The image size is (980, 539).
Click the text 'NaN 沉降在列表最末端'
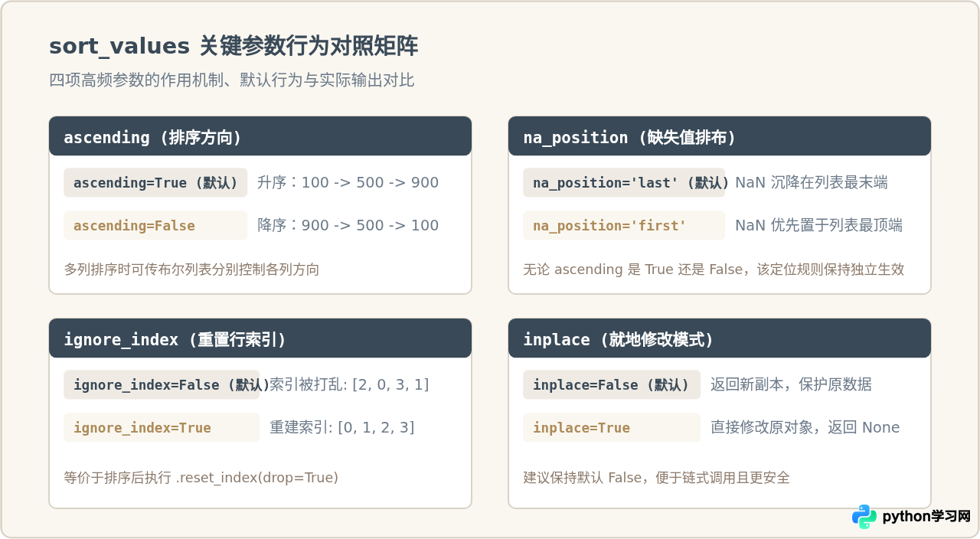tap(812, 182)
